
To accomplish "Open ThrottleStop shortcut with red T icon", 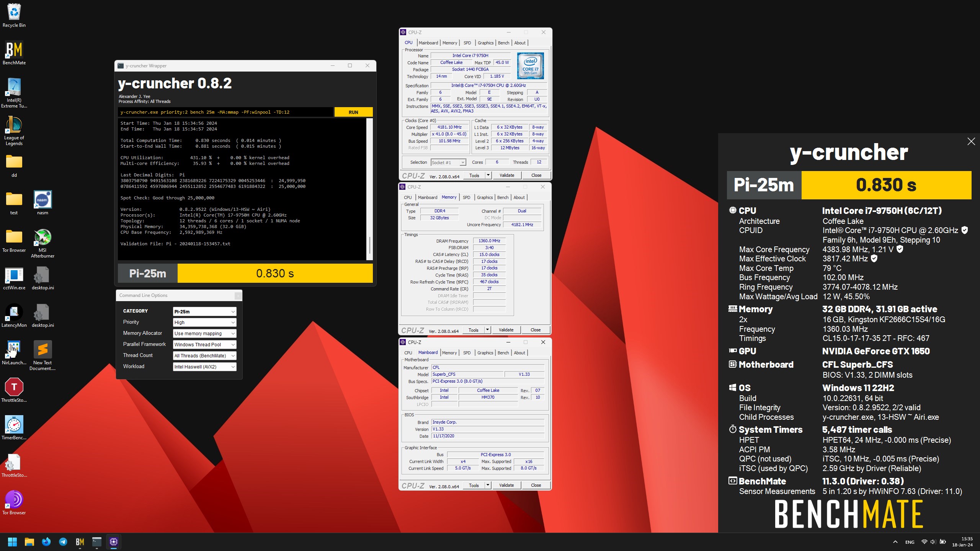I will point(14,391).
